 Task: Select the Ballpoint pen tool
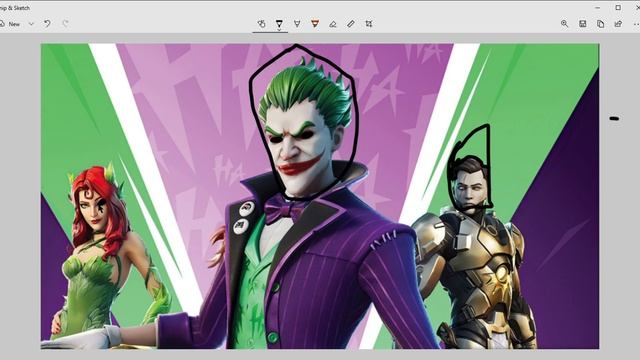click(x=279, y=24)
